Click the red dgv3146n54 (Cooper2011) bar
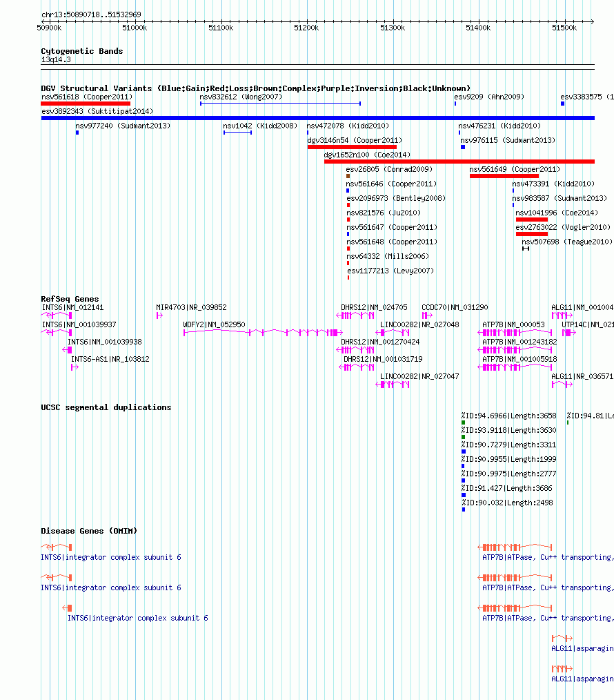614x700 pixels. coord(352,147)
